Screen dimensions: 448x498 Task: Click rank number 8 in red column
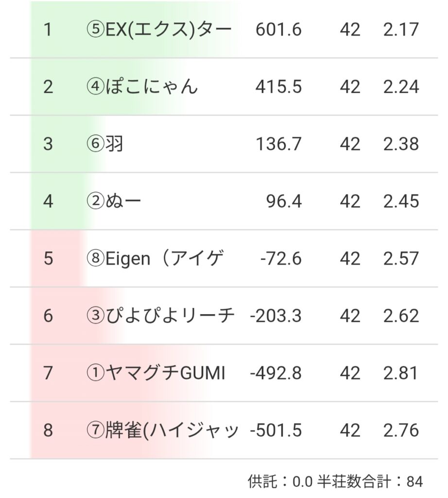[48, 430]
